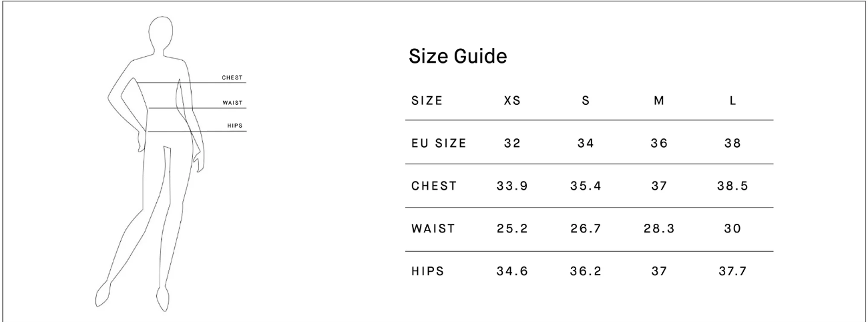Click the WAIST row label in the table
Screen dimensions: 868x322
pos(433,228)
